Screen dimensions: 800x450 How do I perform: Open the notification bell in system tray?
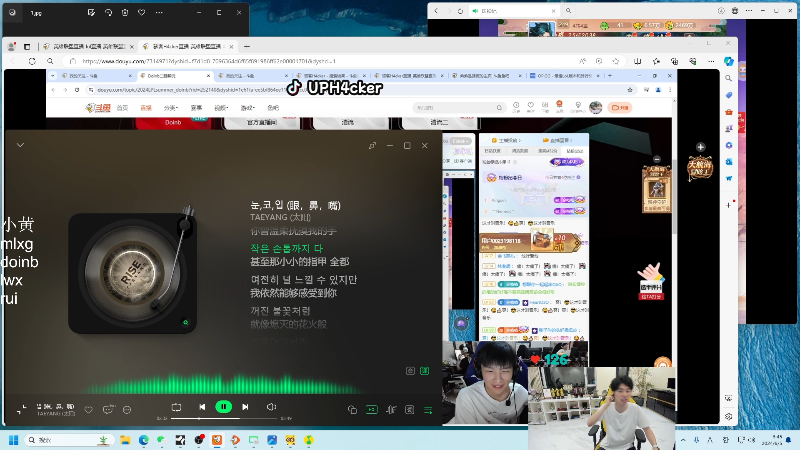[789, 440]
